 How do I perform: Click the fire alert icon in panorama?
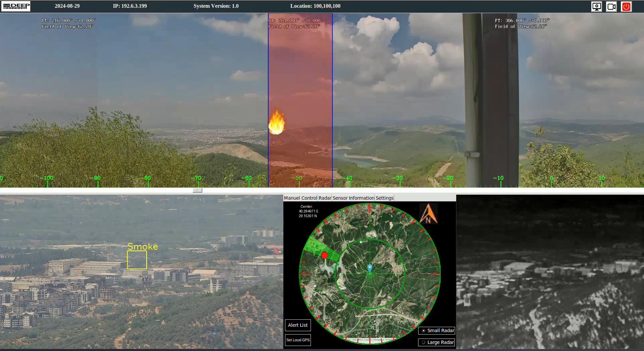[276, 122]
